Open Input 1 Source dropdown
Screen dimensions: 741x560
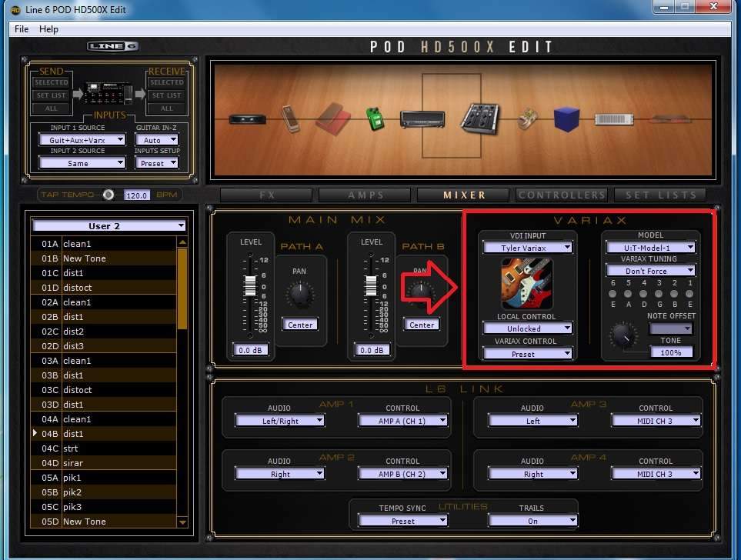click(82, 140)
